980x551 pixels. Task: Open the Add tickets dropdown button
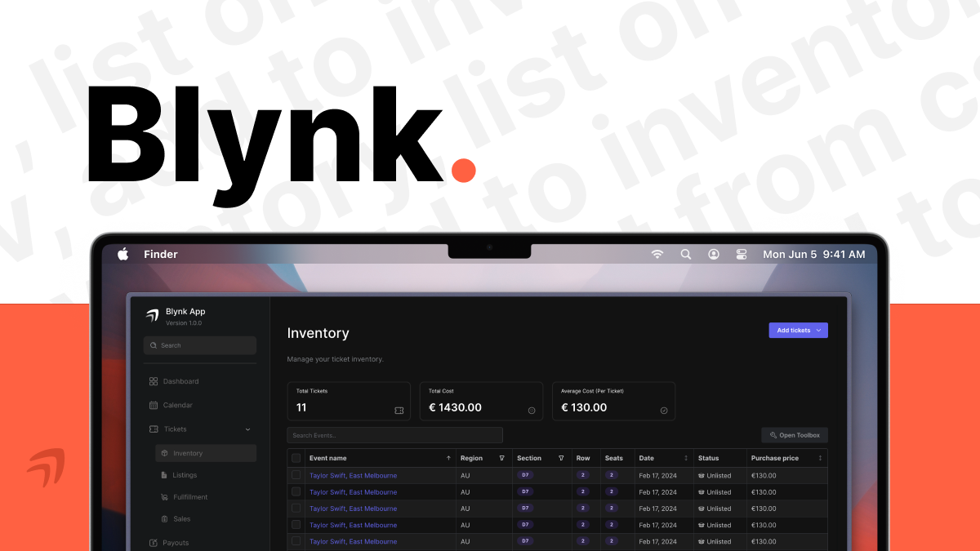pyautogui.click(x=799, y=331)
